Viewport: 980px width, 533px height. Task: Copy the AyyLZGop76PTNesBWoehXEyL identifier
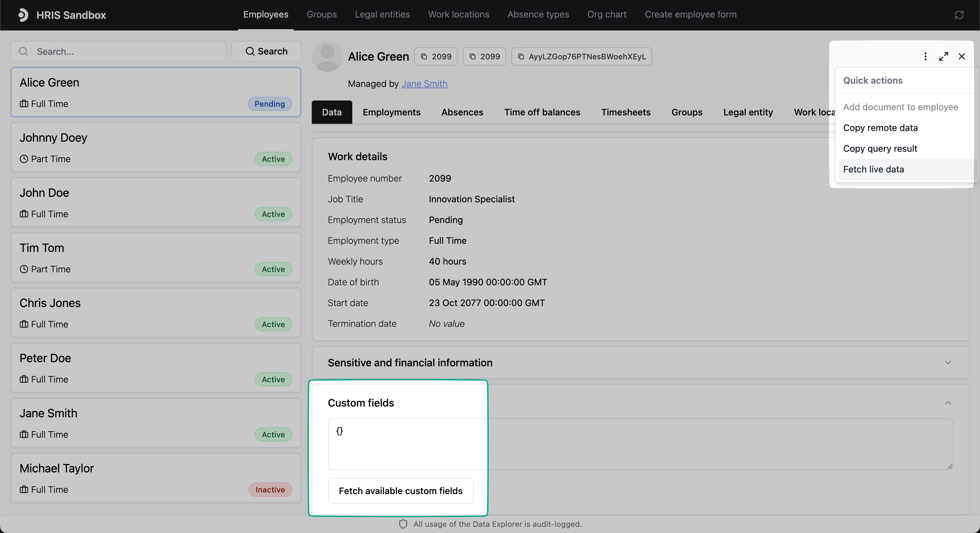pos(581,56)
